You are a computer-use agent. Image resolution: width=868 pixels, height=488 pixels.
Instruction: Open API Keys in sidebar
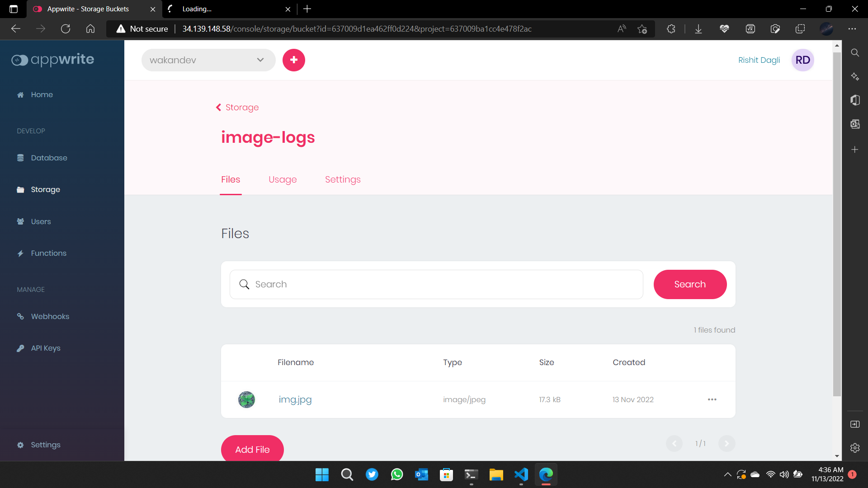pyautogui.click(x=45, y=348)
